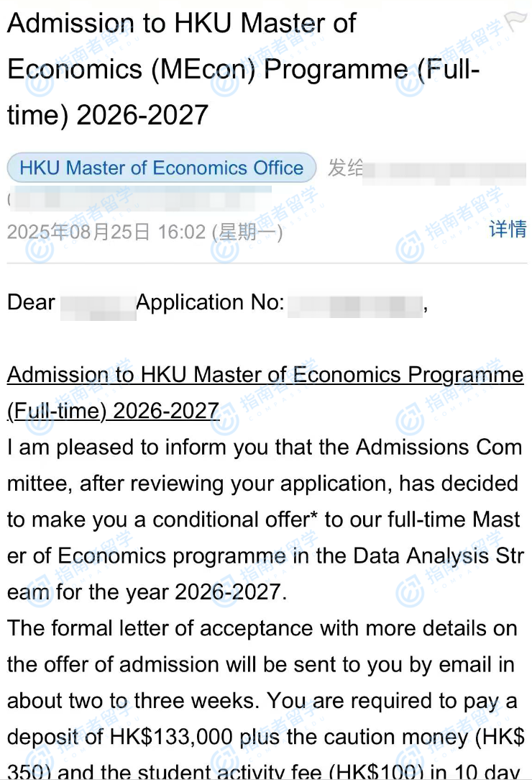Tap the flag icon to mark email
Viewport: 532px width, 780px height.
coord(516,20)
